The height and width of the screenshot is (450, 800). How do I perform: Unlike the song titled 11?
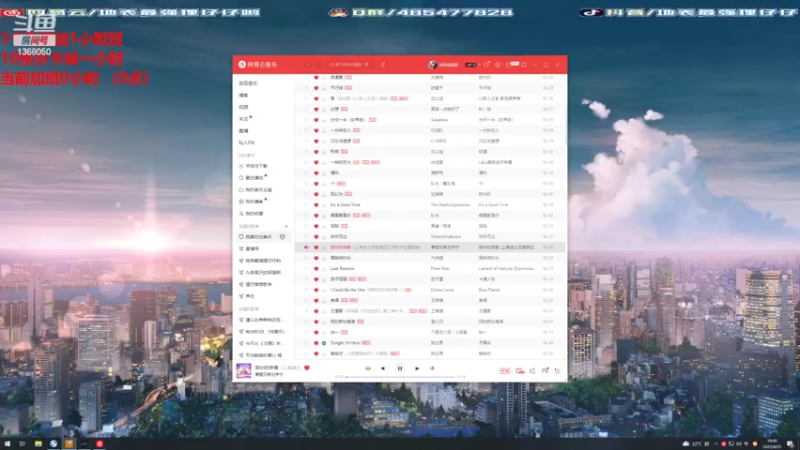click(x=316, y=184)
